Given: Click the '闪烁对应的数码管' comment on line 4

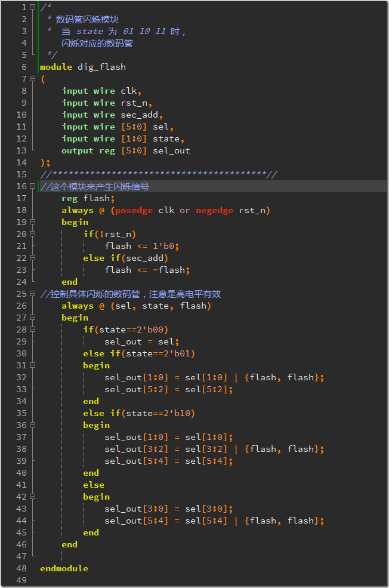Looking at the screenshot, I should (x=97, y=44).
